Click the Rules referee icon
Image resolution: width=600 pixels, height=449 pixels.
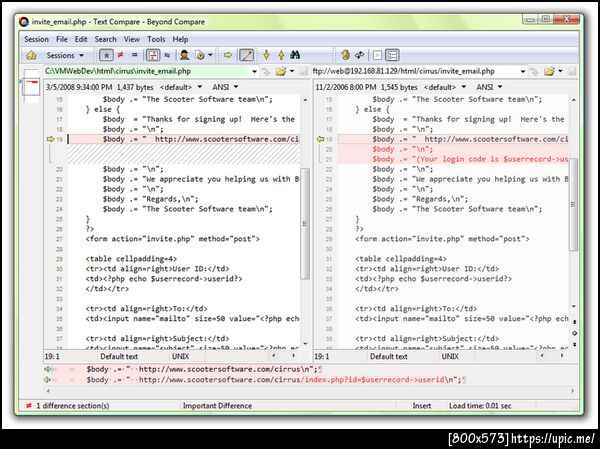pos(184,55)
